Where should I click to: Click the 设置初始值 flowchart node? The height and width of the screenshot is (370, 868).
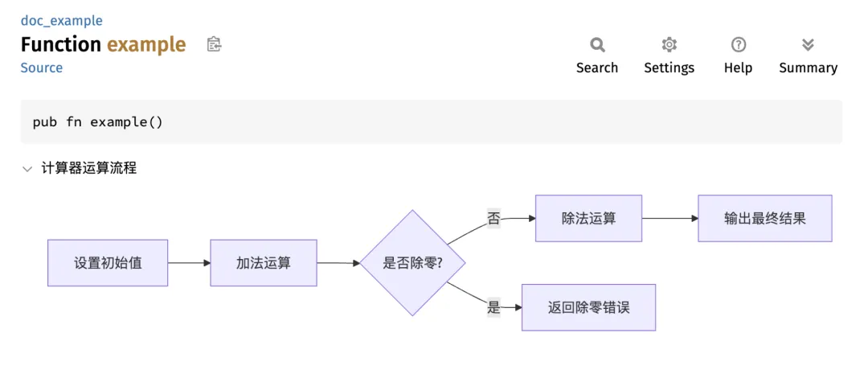pyautogui.click(x=108, y=263)
